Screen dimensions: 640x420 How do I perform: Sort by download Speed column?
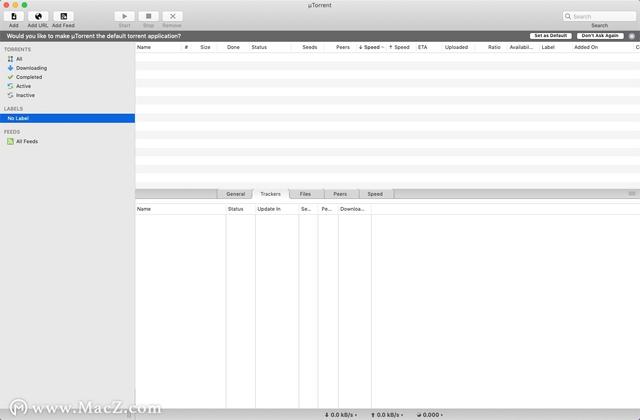[x=371, y=47]
